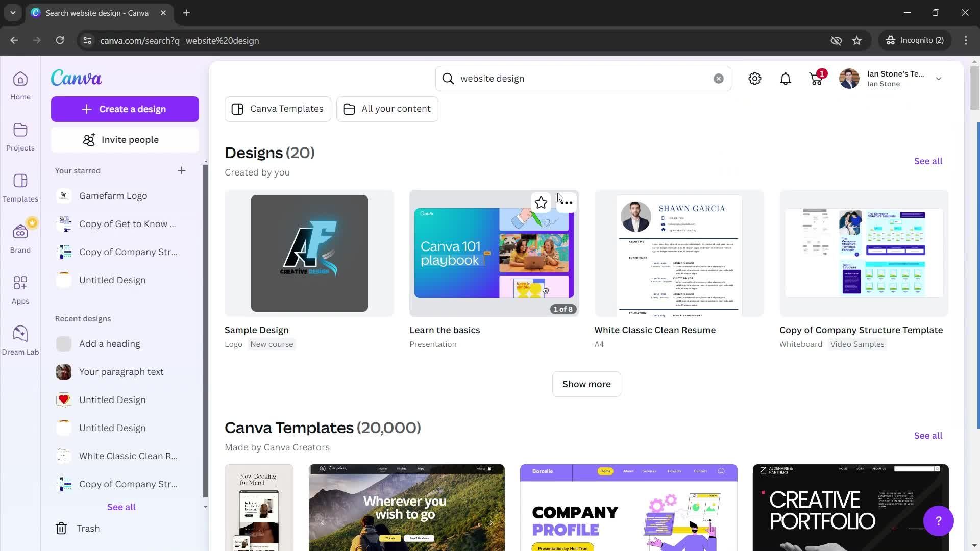Click the plus icon next to Your starred

pyautogui.click(x=182, y=170)
